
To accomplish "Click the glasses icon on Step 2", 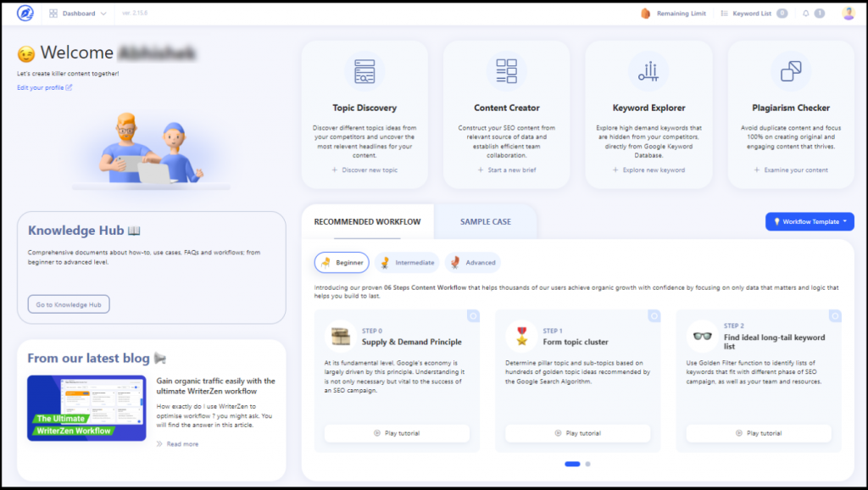I will (x=703, y=336).
